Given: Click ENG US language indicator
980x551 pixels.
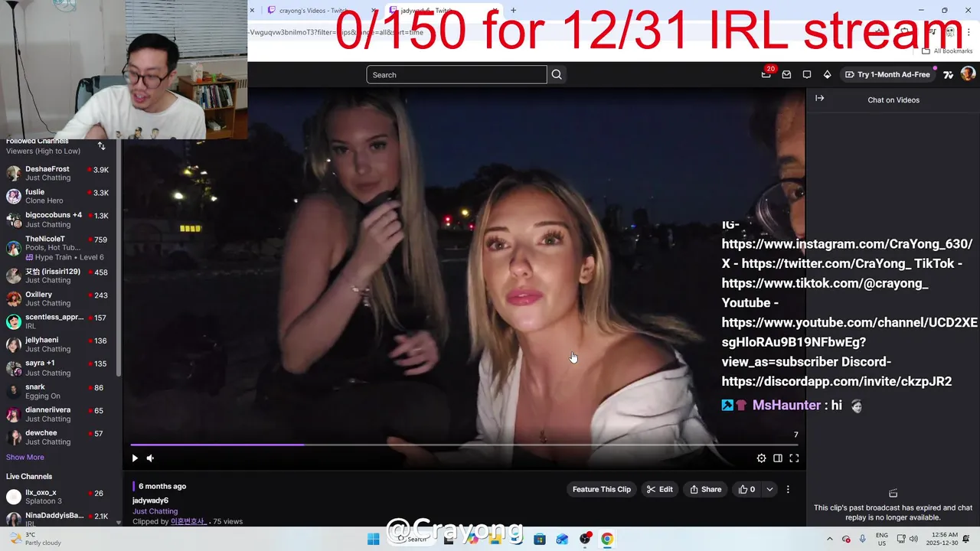Looking at the screenshot, I should pos(882,539).
